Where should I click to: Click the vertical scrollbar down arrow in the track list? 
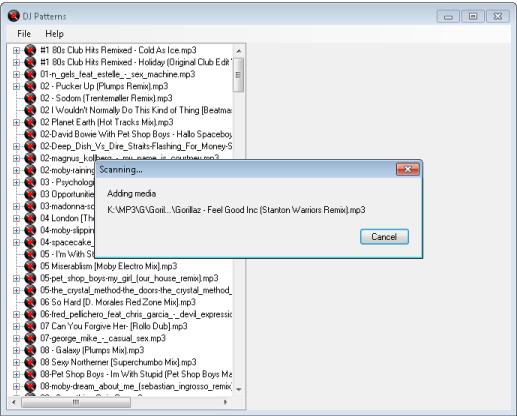click(239, 389)
